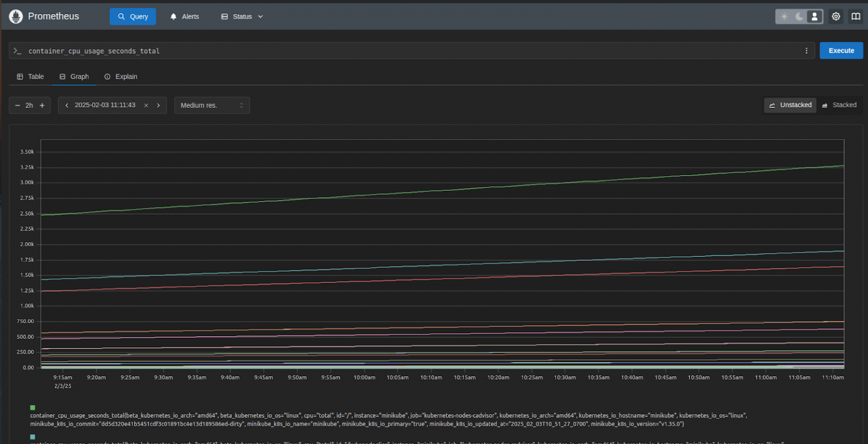868x444 pixels.
Task: Select the moon icon for dark theme
Action: coord(799,16)
